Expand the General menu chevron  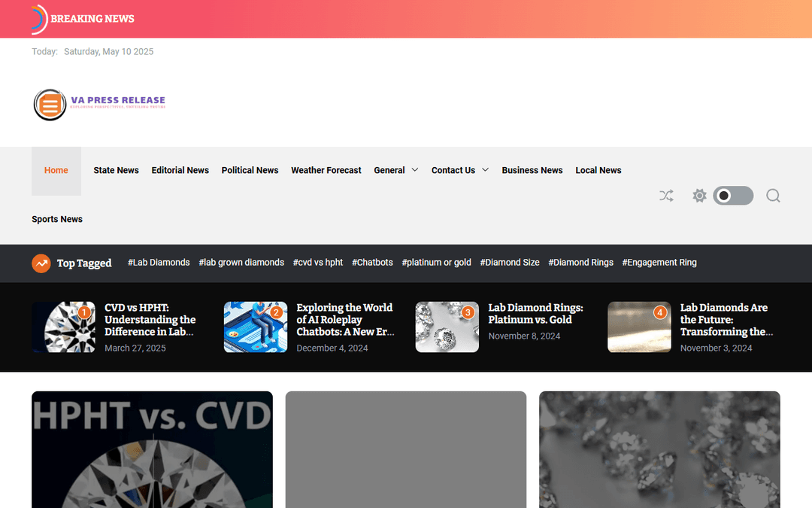[x=415, y=169]
